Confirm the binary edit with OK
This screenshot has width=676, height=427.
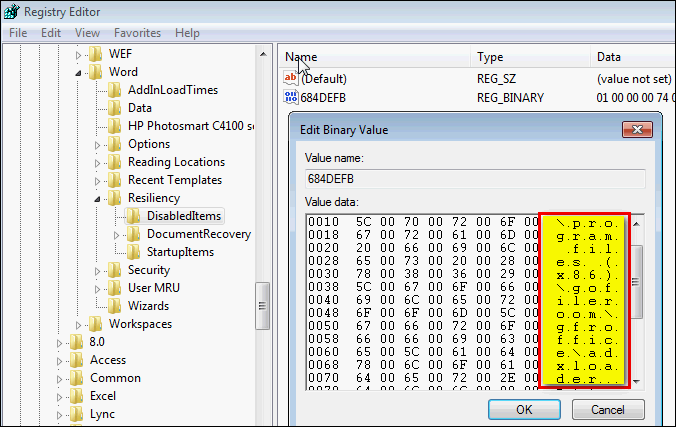pyautogui.click(x=523, y=410)
